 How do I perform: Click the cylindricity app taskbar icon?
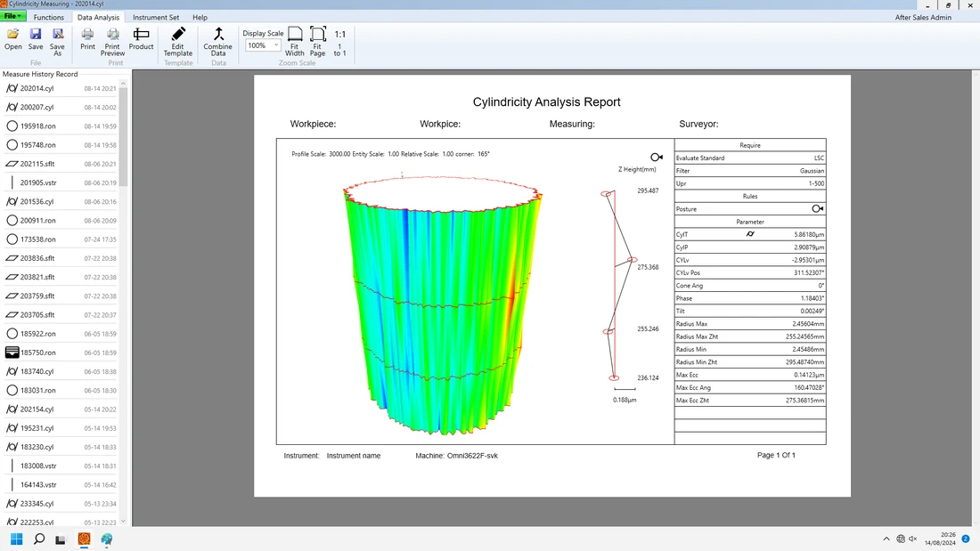click(84, 539)
